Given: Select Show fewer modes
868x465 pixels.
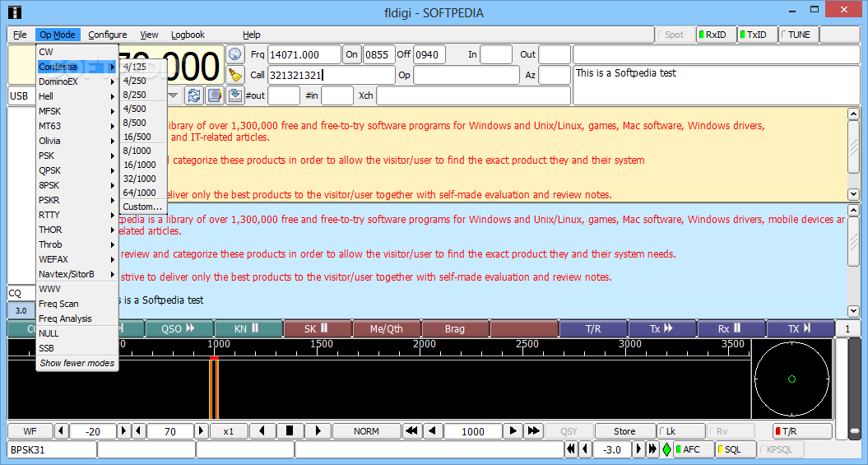Looking at the screenshot, I should point(77,363).
